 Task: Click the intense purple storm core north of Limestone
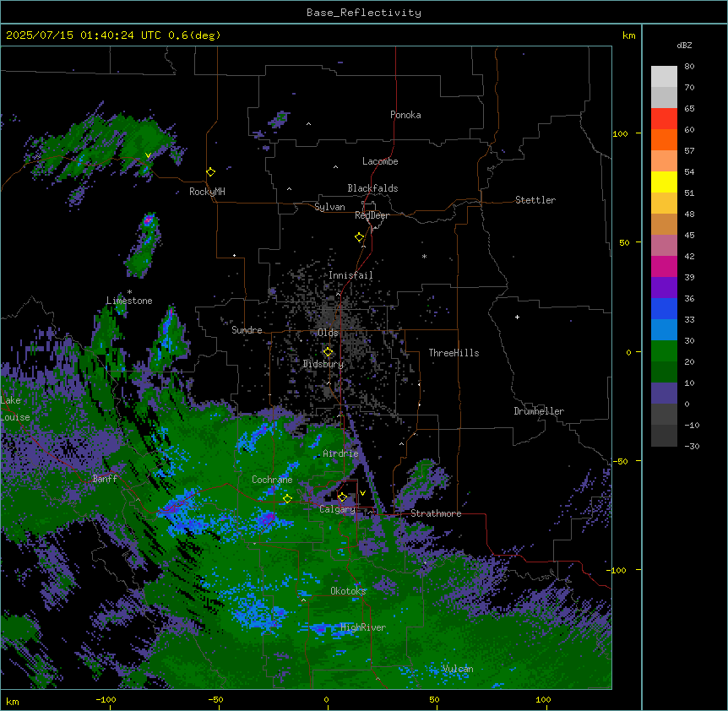pos(148,220)
